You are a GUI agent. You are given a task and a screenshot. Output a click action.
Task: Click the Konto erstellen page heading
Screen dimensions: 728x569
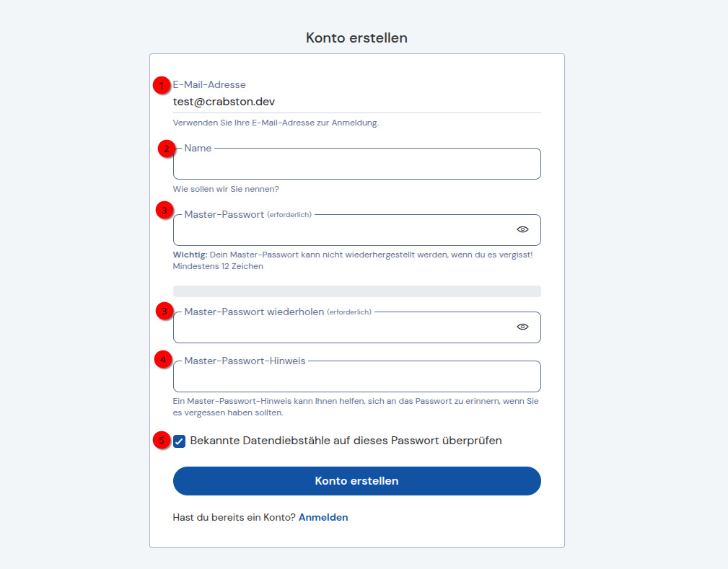tap(356, 38)
